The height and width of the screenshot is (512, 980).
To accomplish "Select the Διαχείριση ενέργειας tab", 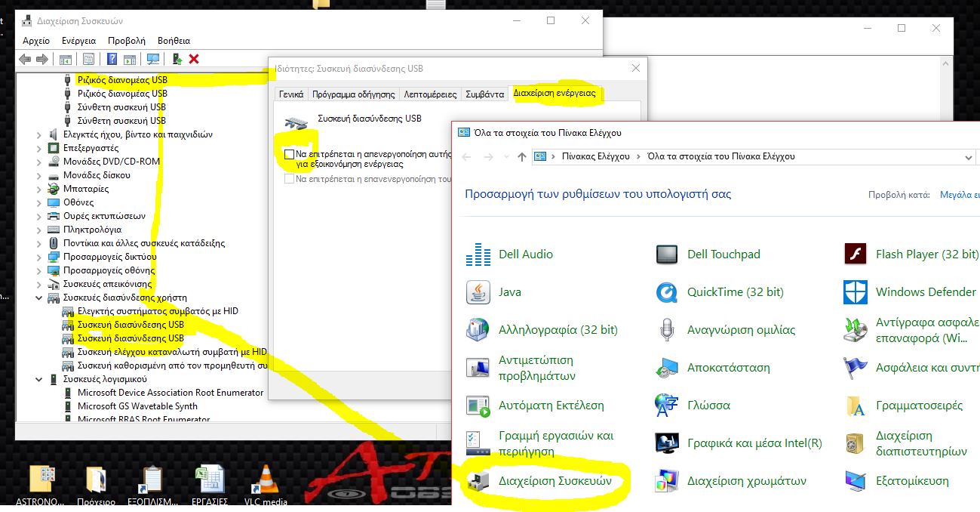I will tap(555, 93).
